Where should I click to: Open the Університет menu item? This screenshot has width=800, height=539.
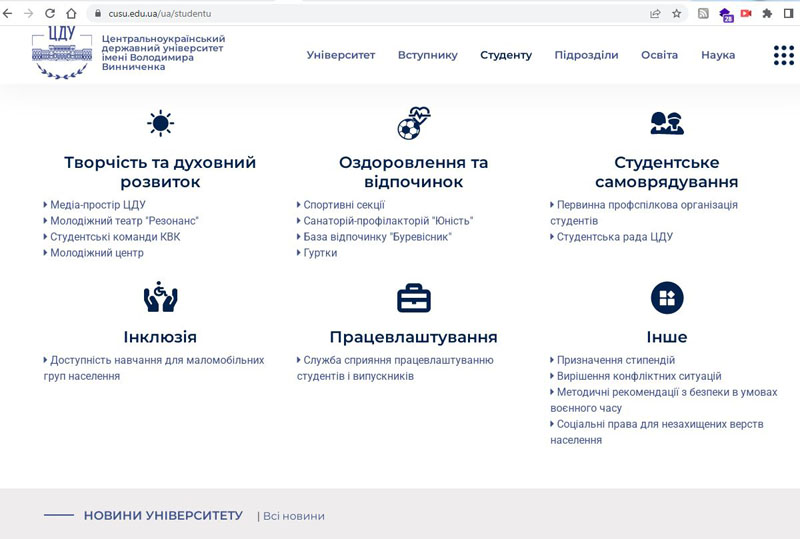coord(341,55)
